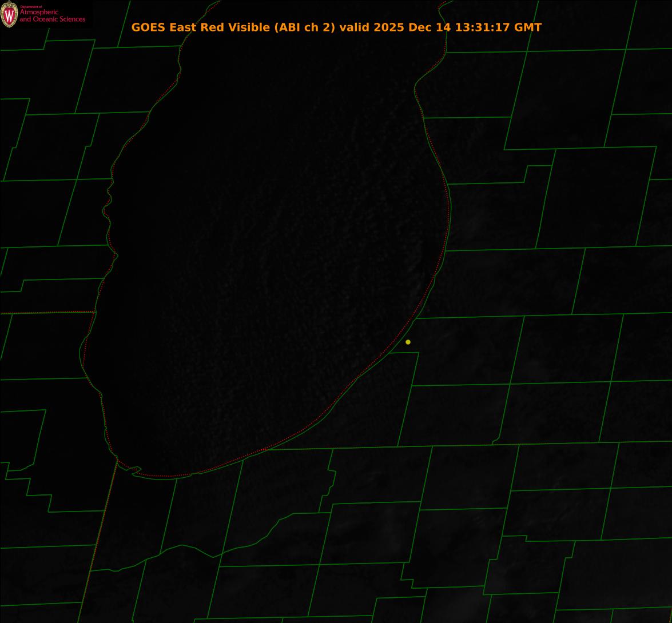Click the GOES East Red Visible title

(336, 27)
